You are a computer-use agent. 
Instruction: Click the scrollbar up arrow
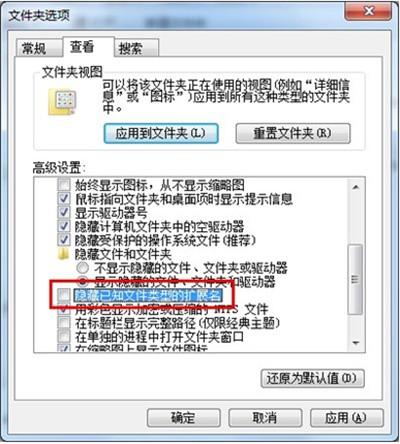tap(356, 187)
